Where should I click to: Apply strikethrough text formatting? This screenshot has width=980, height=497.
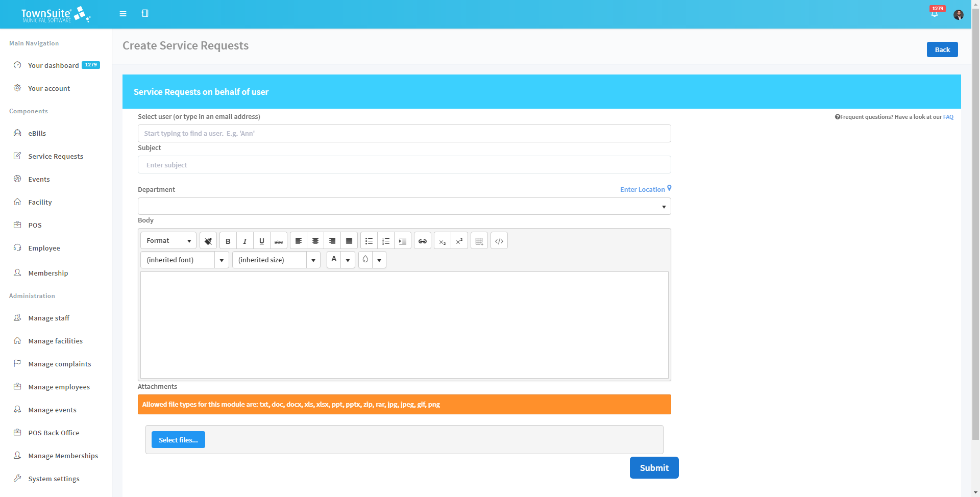(278, 240)
